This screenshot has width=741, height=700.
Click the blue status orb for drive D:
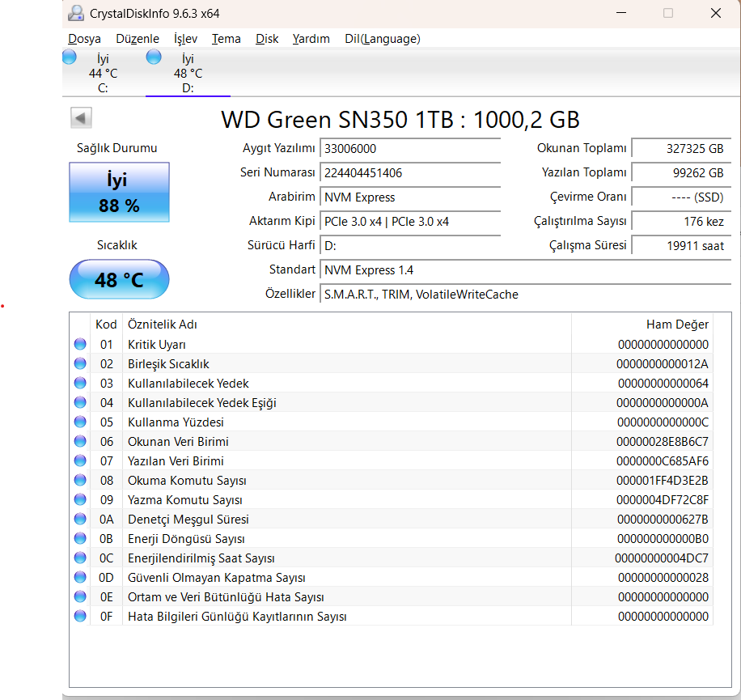click(154, 57)
